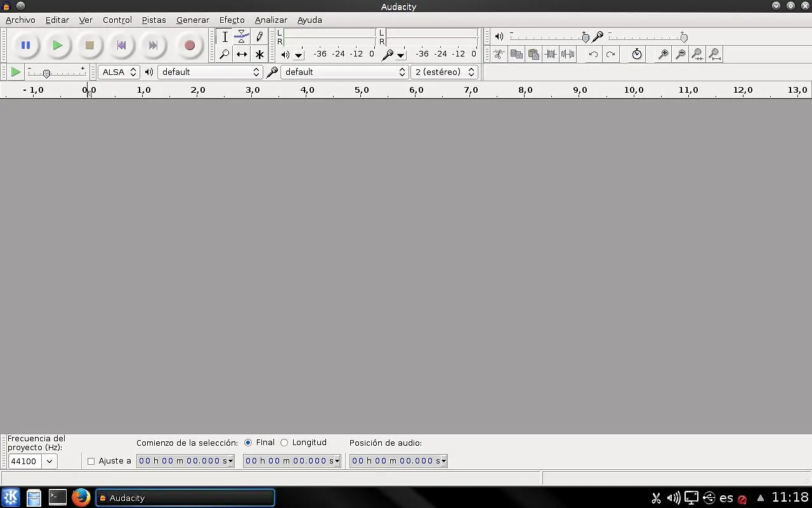Open the KDE application launcher
This screenshot has width=812, height=508.
(11, 497)
